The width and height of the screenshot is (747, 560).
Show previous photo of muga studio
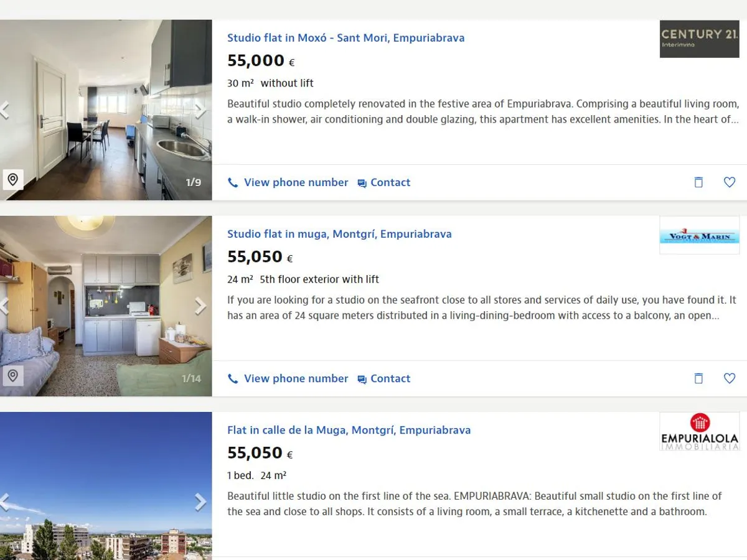pos(5,306)
